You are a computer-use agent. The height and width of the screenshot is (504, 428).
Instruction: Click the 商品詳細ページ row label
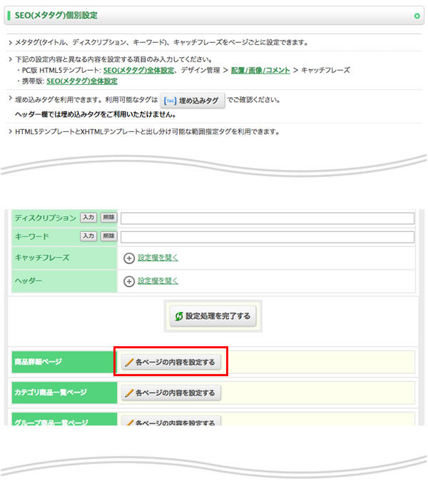tap(39, 362)
